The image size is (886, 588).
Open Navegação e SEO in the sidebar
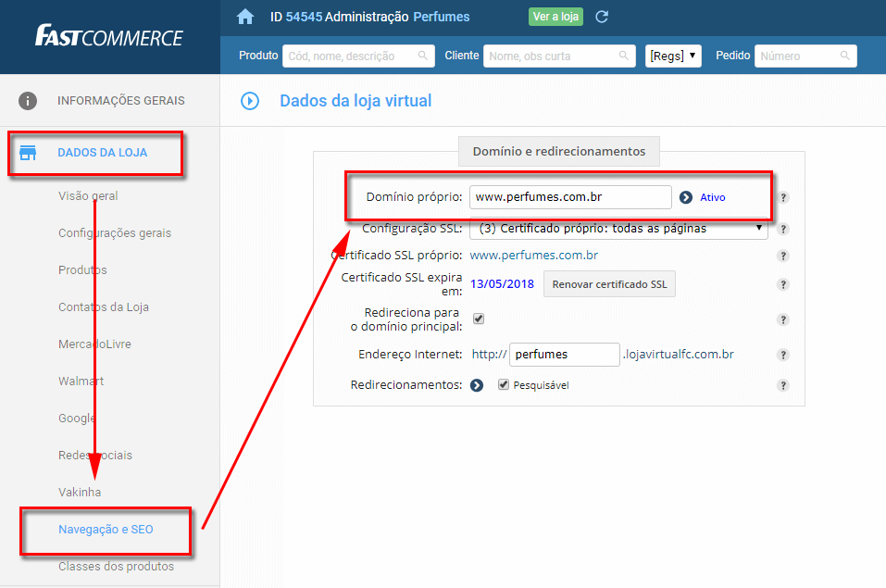coord(106,530)
